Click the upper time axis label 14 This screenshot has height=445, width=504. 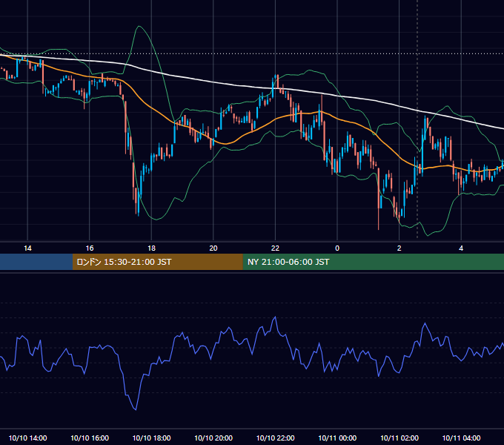(27, 248)
